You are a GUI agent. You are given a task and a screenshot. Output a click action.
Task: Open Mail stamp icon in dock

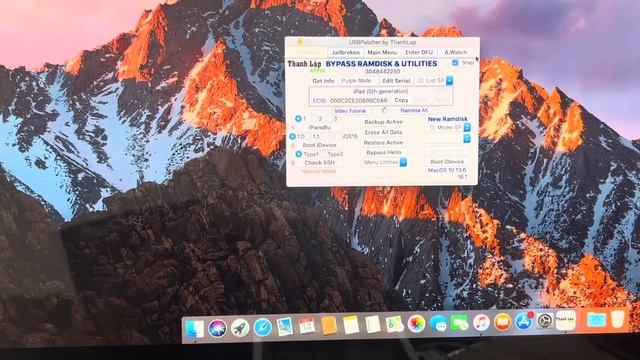[x=284, y=327]
